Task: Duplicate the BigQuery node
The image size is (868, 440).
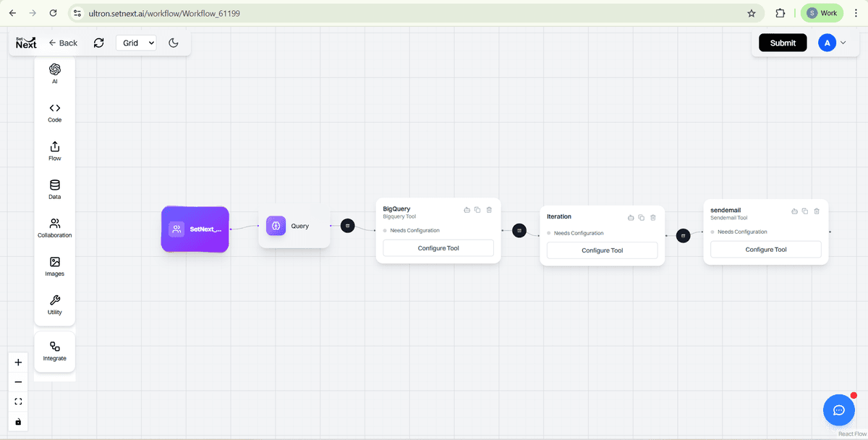Action: (x=477, y=210)
